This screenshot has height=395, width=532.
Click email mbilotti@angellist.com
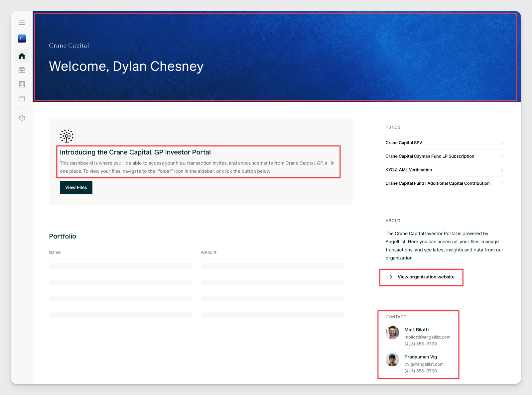click(427, 337)
